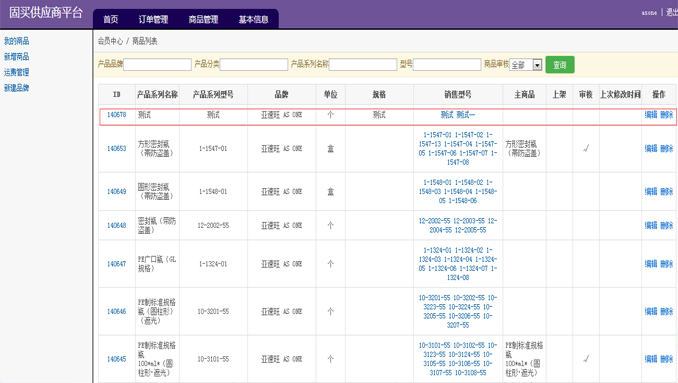Image resolution: width=678 pixels, height=383 pixels.
Task: Click sales models starting with 10-3201-55
Action: (x=457, y=311)
